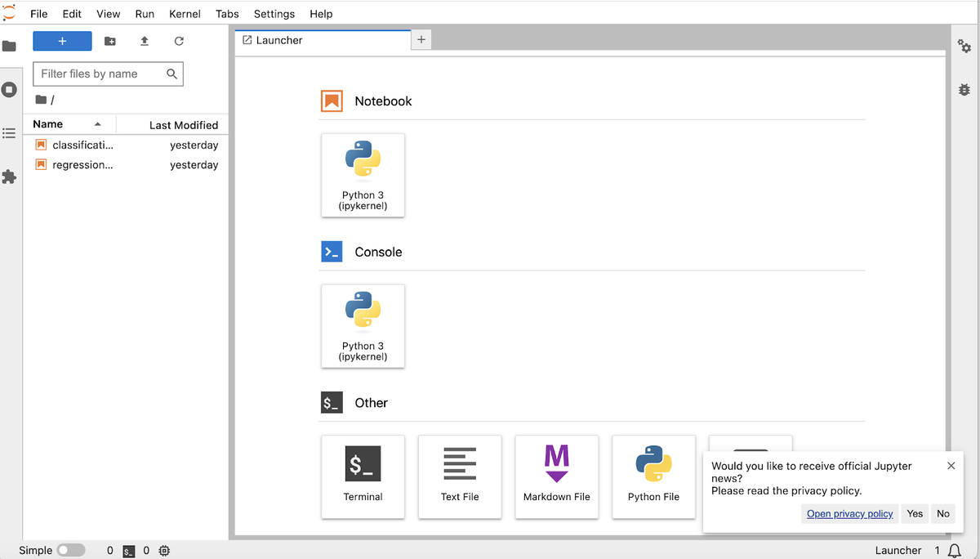Sort files by Name column

coord(69,124)
